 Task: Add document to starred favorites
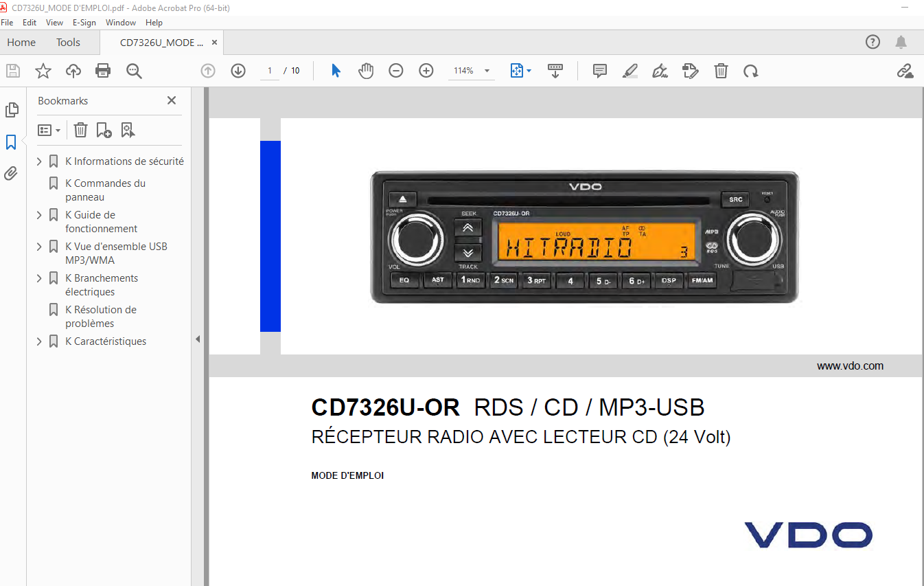(x=43, y=71)
